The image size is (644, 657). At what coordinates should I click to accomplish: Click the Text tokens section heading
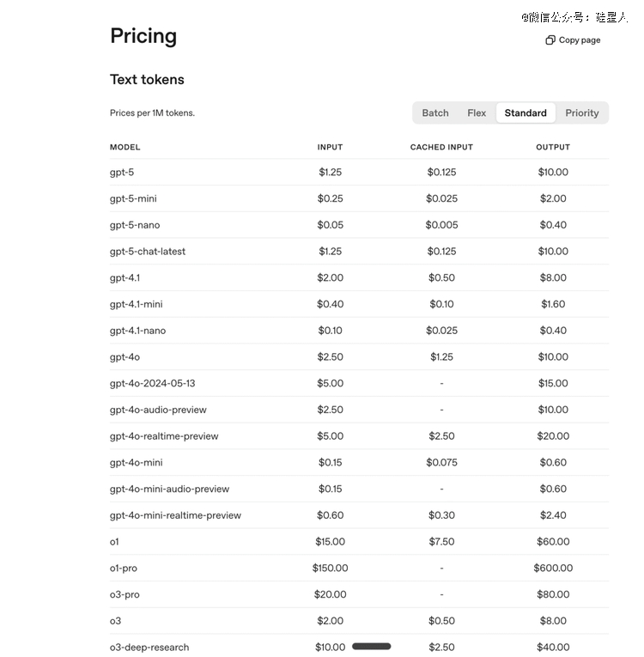(x=147, y=80)
